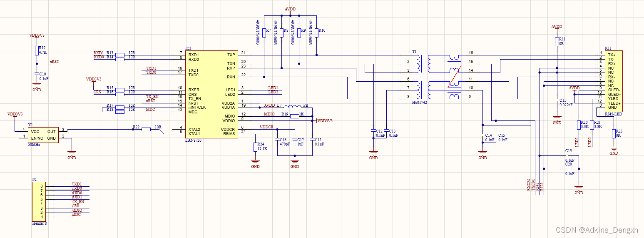
Task: Select resistor R24 12.1K on RBIAS
Action: pyautogui.click(x=255, y=147)
